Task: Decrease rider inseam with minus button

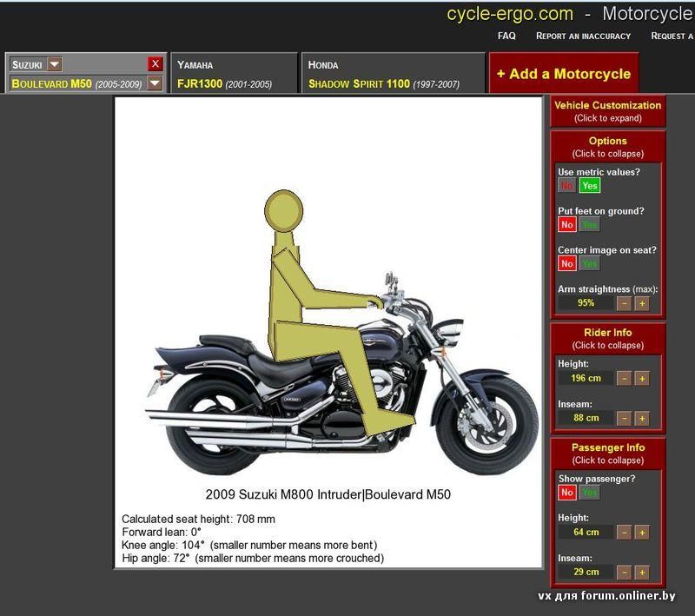Action: click(x=624, y=418)
